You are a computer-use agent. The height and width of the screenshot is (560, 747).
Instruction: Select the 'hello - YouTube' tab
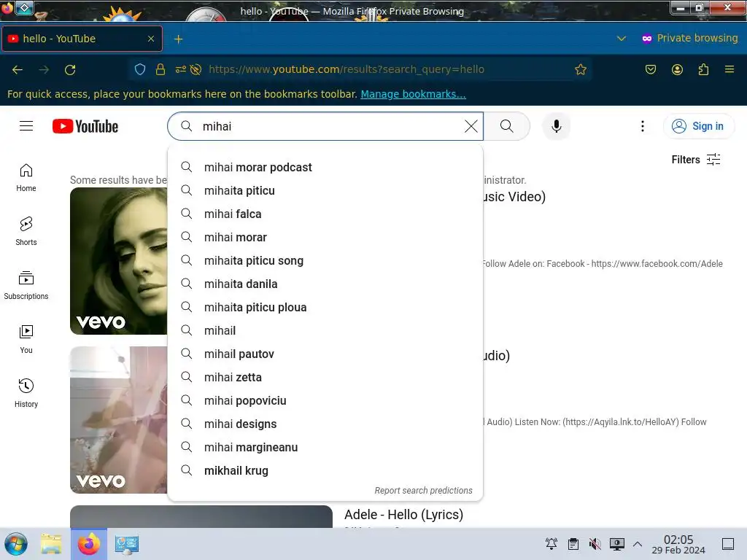click(82, 39)
